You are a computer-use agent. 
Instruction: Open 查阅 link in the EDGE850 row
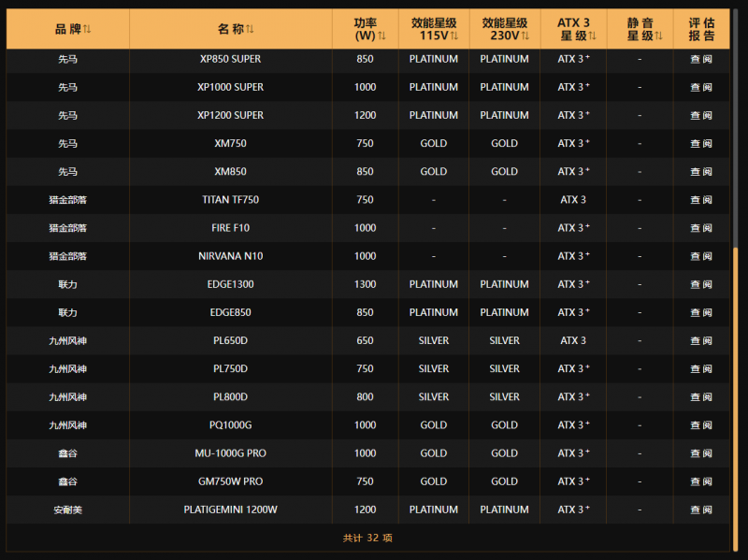tap(701, 312)
